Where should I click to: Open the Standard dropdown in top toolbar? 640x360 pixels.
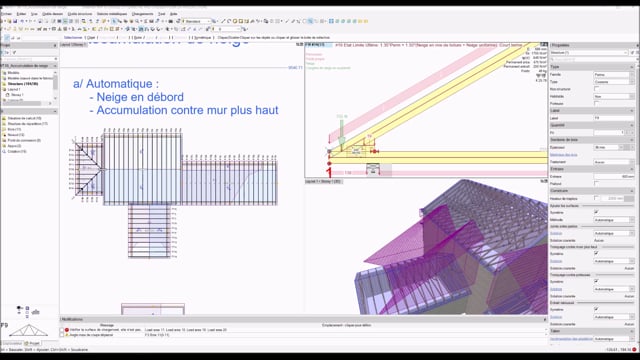pyautogui.click(x=197, y=21)
